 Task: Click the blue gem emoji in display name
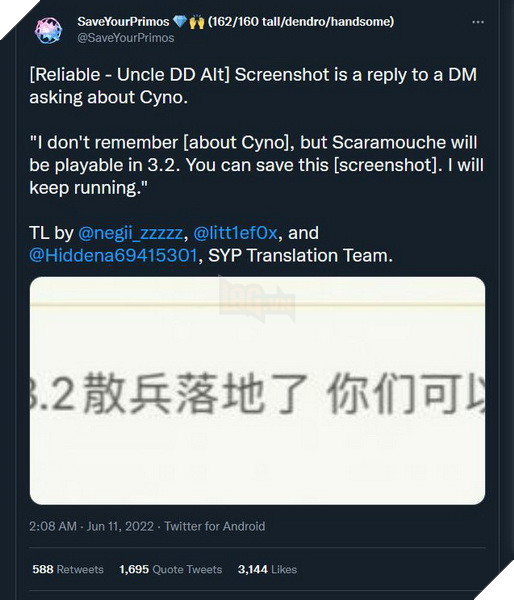click(179, 21)
